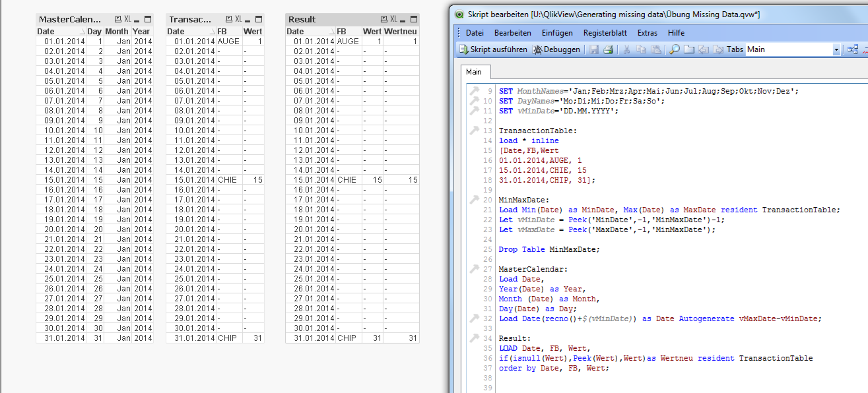Print the Transaction table box
This screenshot has height=393, width=868.
tap(228, 19)
